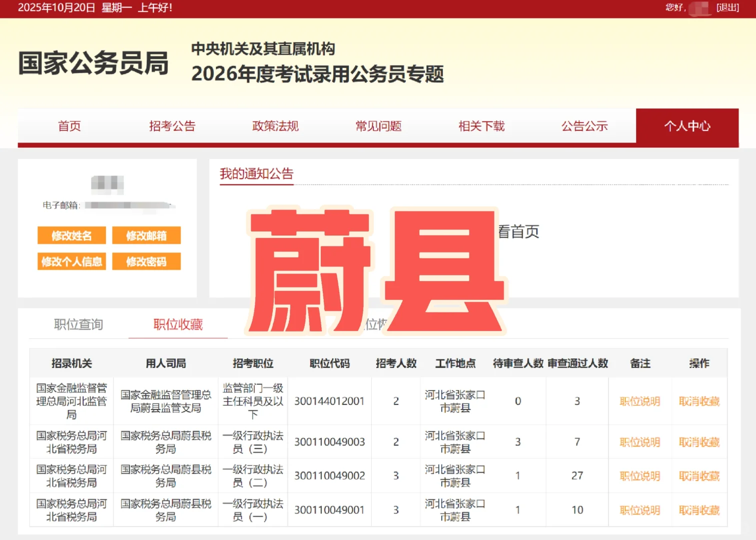Select the position code 300110049002
Image resolution: width=756 pixels, height=540 pixels.
tap(329, 476)
